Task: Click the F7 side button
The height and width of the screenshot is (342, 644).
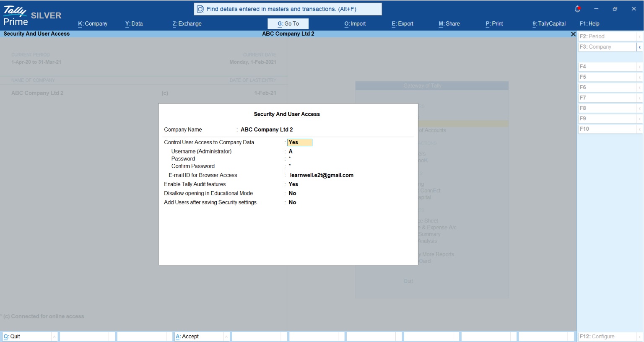Action: click(x=607, y=98)
